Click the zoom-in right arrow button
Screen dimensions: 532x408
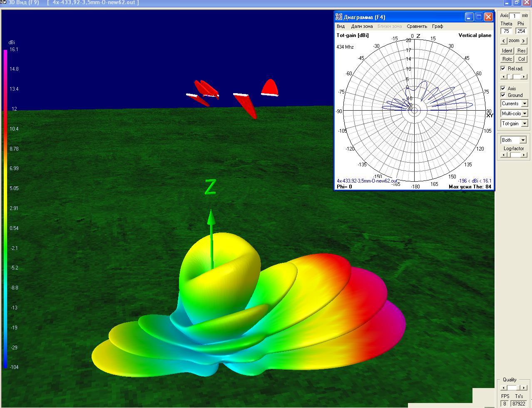(524, 41)
